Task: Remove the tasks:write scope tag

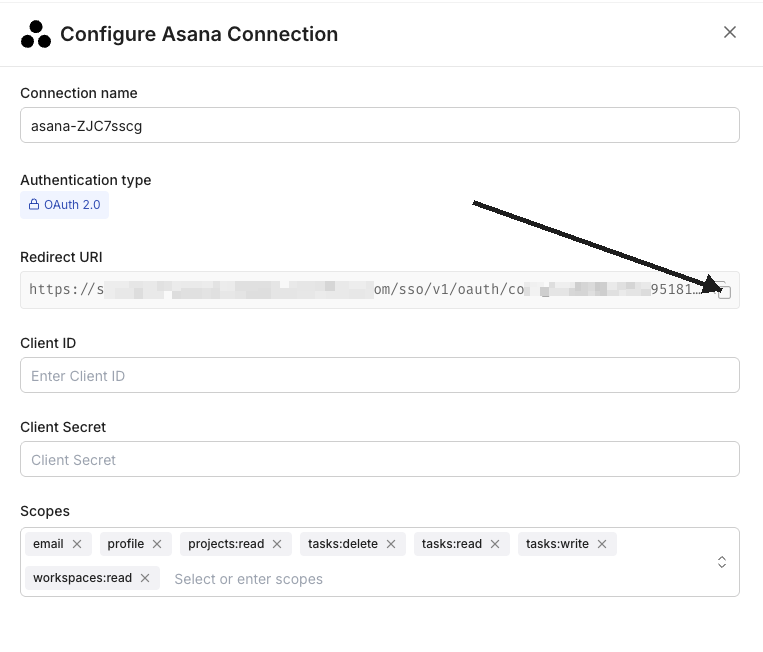Action: (602, 544)
